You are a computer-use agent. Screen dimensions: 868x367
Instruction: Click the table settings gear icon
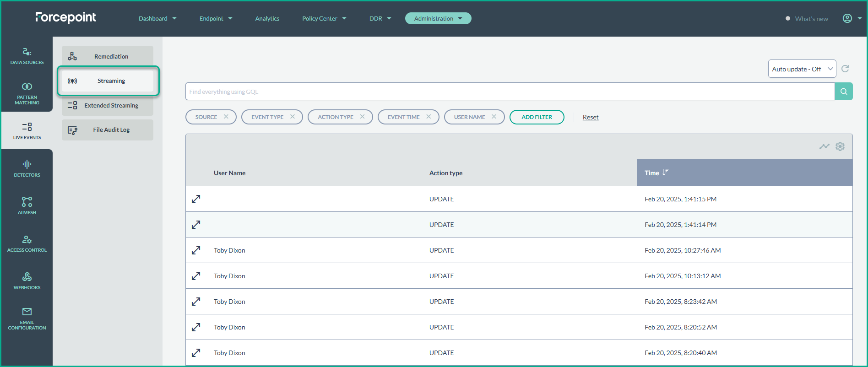tap(840, 146)
